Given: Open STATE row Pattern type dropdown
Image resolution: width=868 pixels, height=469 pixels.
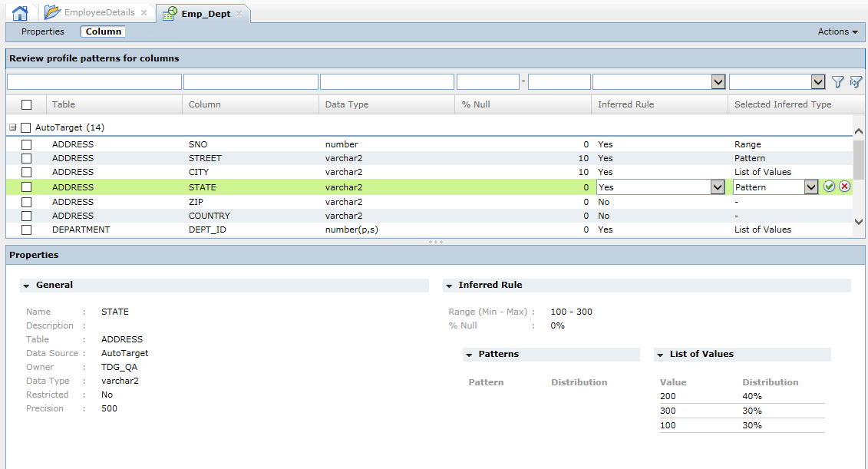Looking at the screenshot, I should tap(811, 187).
